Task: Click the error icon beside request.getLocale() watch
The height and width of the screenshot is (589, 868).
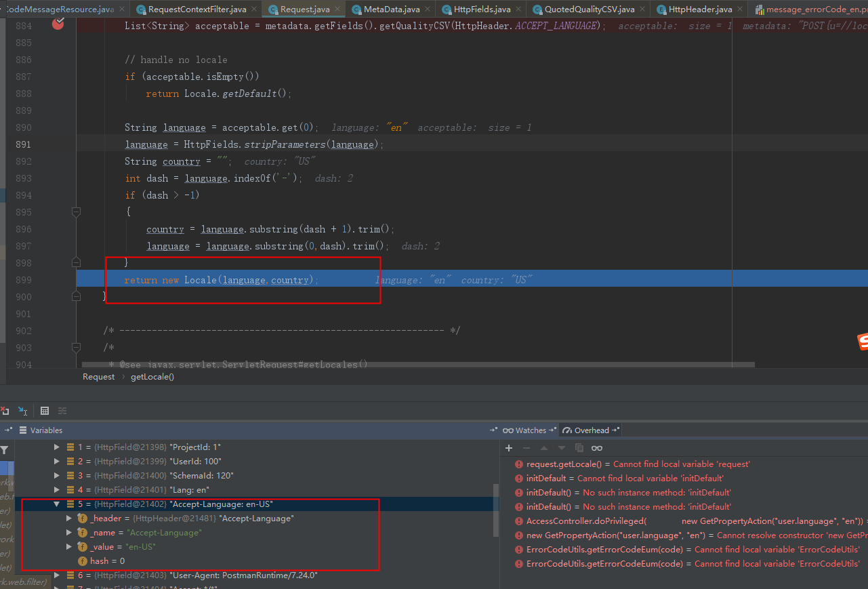Action: click(x=519, y=464)
